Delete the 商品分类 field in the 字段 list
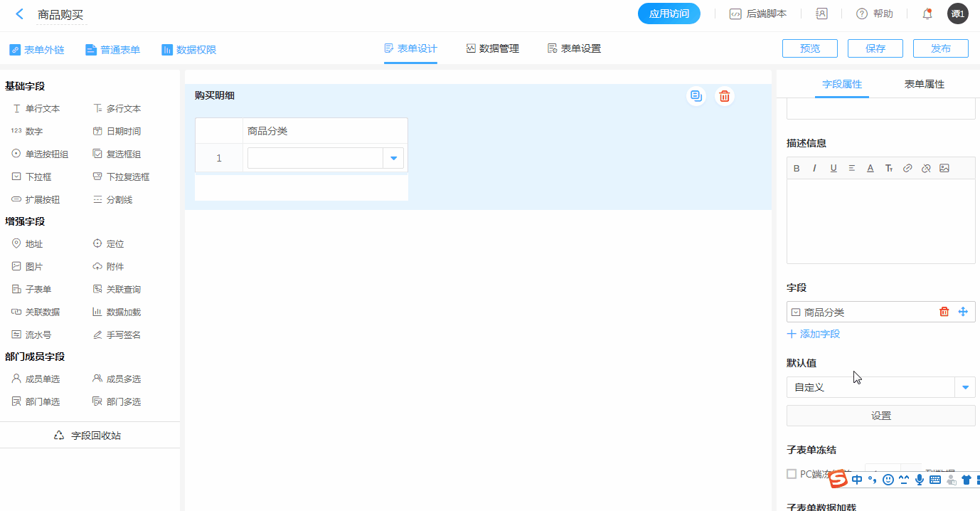The width and height of the screenshot is (980, 511). click(x=944, y=312)
